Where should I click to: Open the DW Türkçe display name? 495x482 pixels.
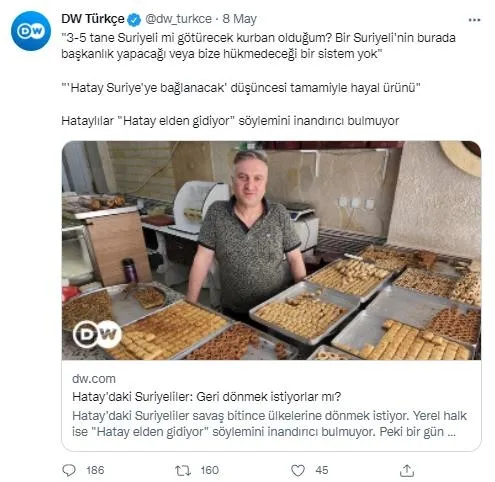click(93, 19)
